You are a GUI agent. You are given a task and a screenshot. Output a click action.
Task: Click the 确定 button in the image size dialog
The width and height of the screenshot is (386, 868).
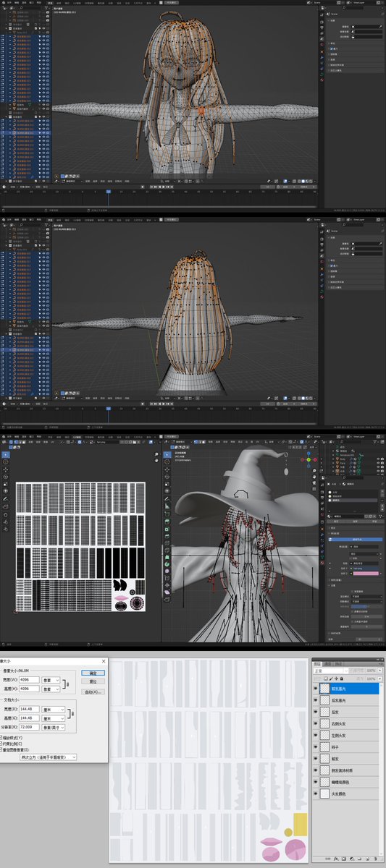pos(93,673)
